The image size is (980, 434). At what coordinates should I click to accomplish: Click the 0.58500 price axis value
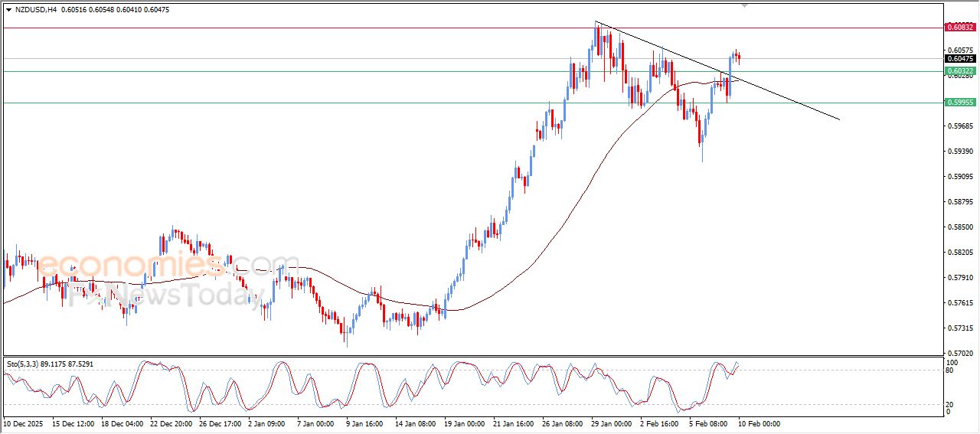(960, 227)
